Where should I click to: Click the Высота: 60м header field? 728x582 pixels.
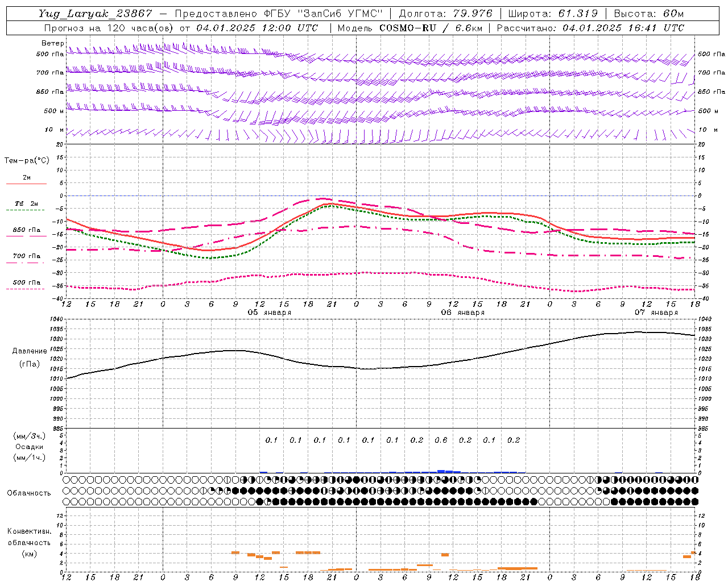click(648, 14)
